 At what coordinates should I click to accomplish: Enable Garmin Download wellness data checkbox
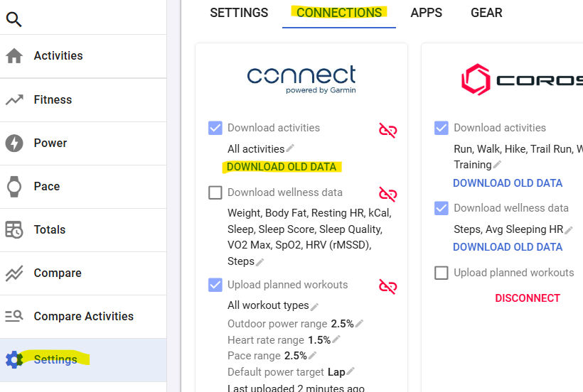(x=215, y=192)
